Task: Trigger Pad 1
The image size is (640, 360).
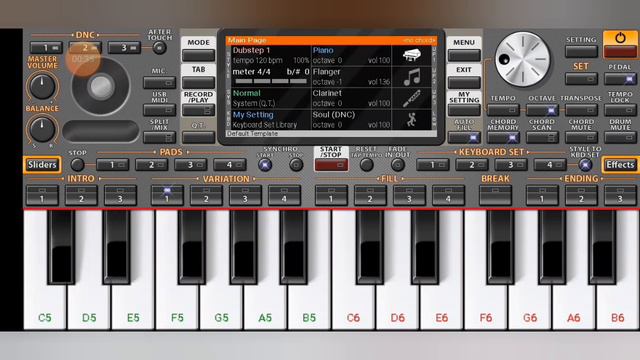Action: pyautogui.click(x=113, y=165)
